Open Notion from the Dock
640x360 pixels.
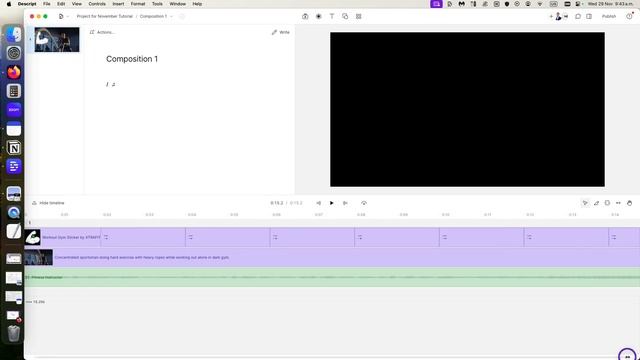[13, 148]
